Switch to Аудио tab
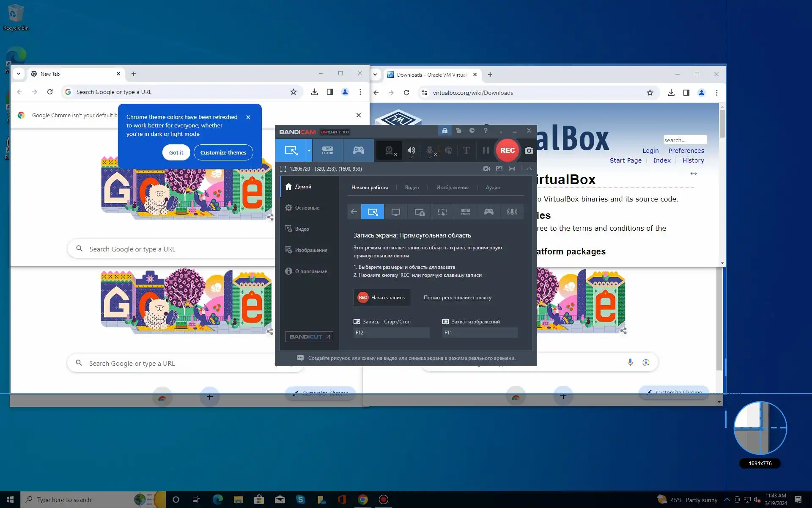This screenshot has width=812, height=508. 493,188
